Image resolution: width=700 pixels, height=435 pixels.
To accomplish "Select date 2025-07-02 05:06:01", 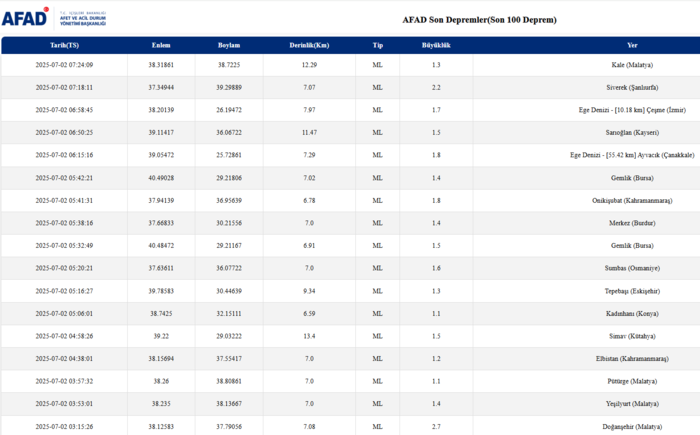I will coord(64,314).
